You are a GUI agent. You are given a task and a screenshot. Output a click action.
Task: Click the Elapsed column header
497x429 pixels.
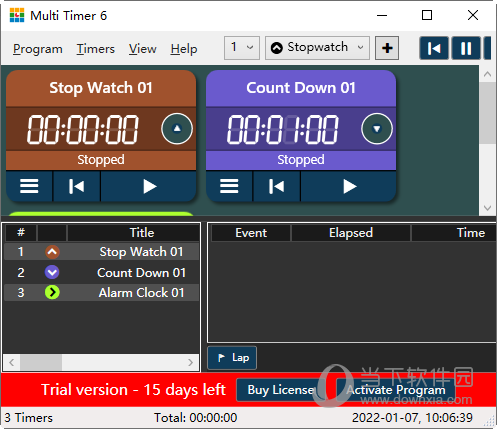coord(351,233)
